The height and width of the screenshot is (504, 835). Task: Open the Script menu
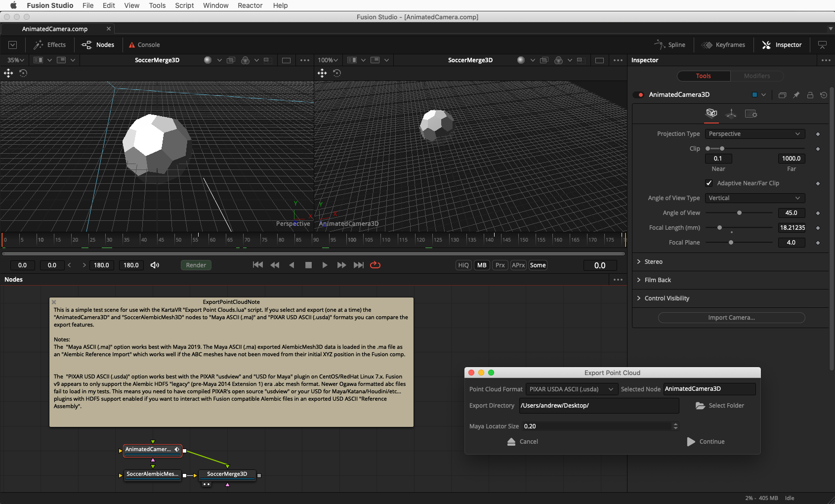(x=184, y=5)
